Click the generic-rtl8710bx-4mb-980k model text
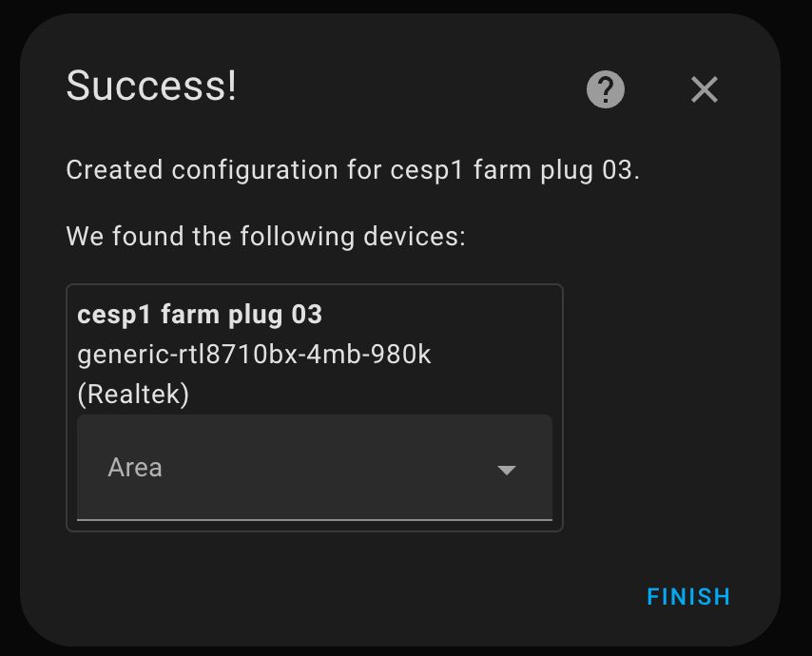Viewport: 812px width, 656px height. point(254,355)
